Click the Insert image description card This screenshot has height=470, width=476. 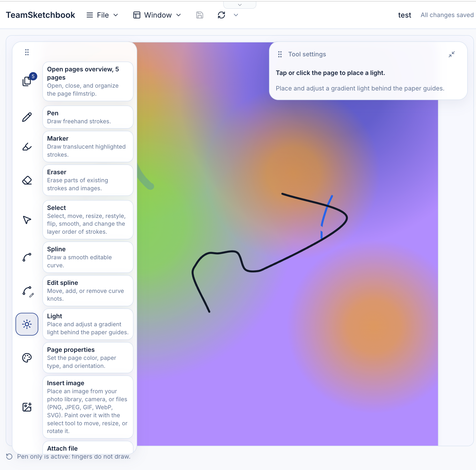[88, 407]
